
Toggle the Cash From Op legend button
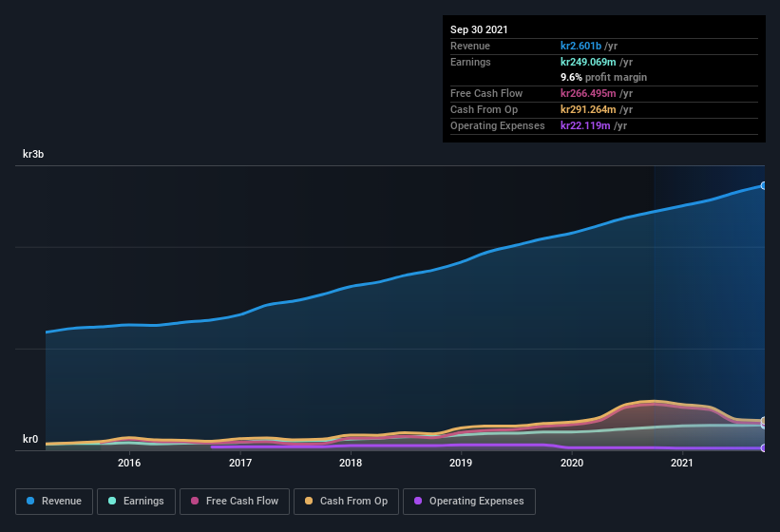point(346,502)
